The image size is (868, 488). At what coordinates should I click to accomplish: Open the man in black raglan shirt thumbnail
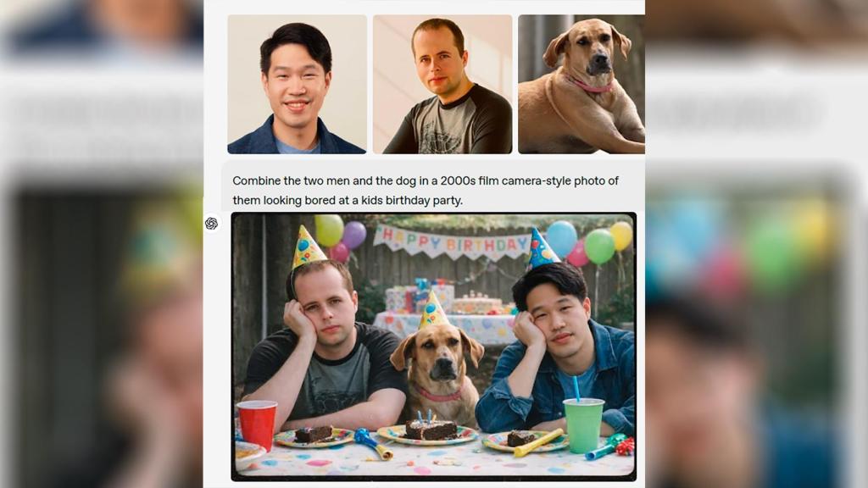coord(442,84)
